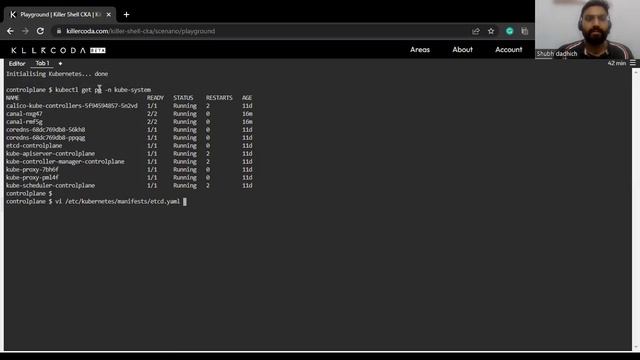Click the kubectl get command line
This screenshot has height=360, width=640.
[x=78, y=90]
